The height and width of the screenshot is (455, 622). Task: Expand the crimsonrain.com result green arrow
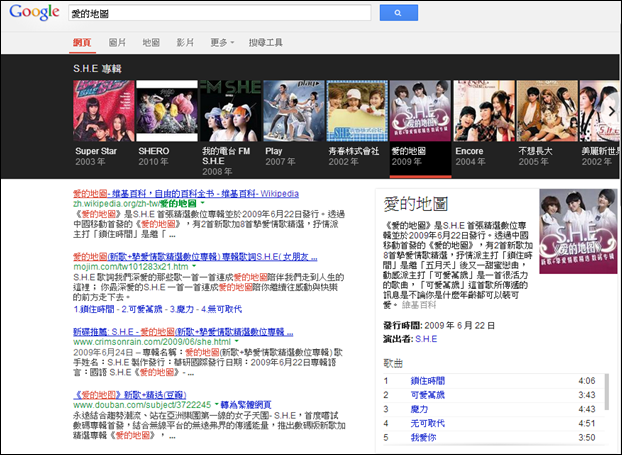click(237, 341)
